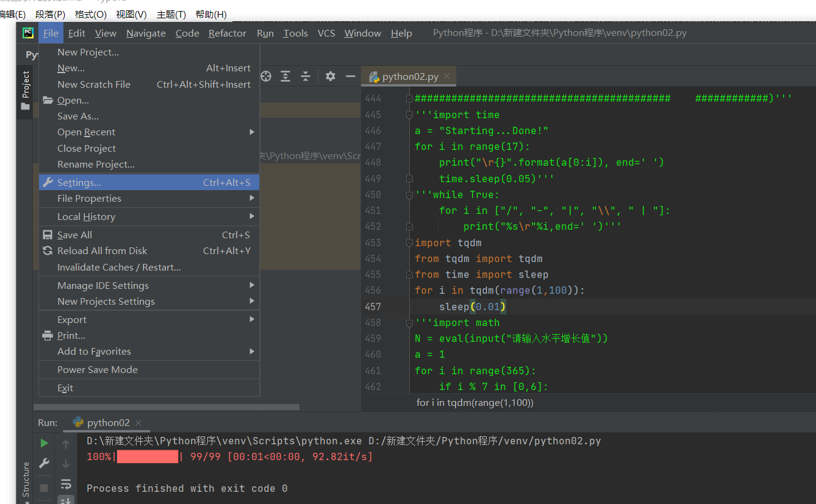The image size is (816, 504).
Task: Choose Save As from File menu
Action: [x=149, y=116]
